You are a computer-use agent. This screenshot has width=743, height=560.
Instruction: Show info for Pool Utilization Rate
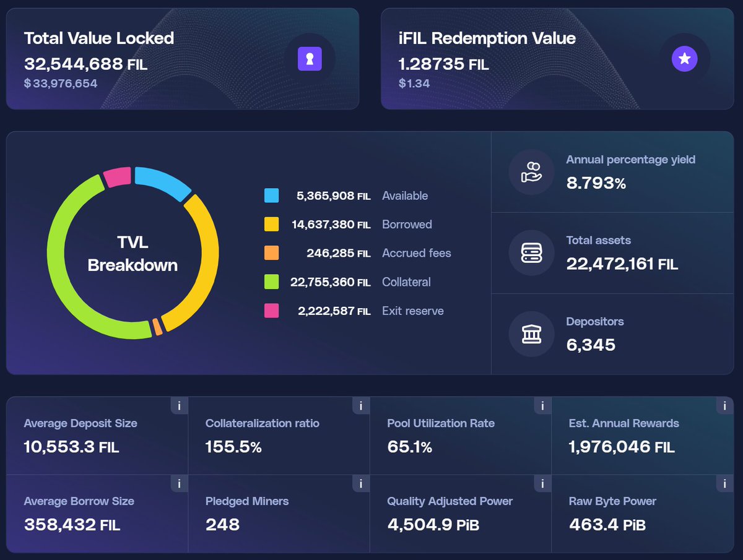pyautogui.click(x=542, y=406)
